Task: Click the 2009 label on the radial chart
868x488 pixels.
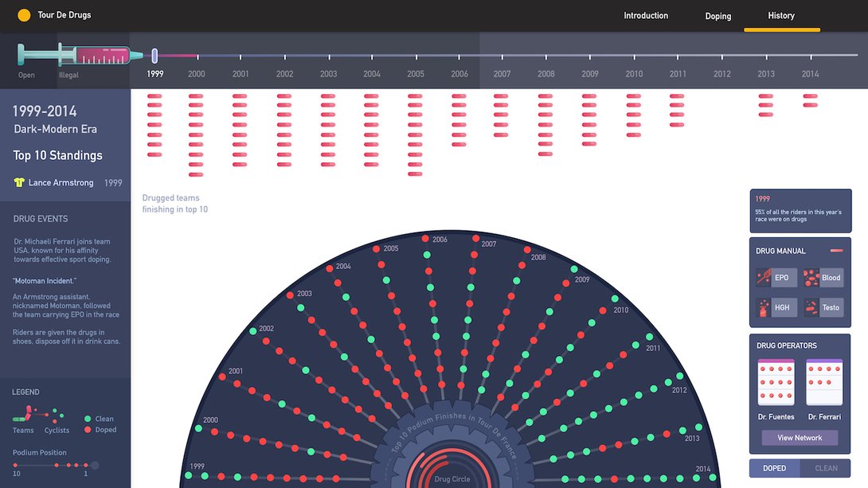Action: [582, 279]
